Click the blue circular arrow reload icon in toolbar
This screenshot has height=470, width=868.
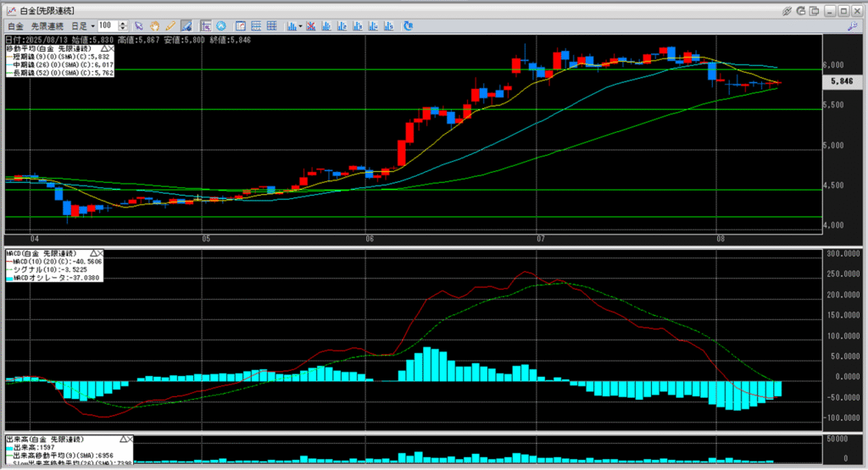[x=409, y=26]
